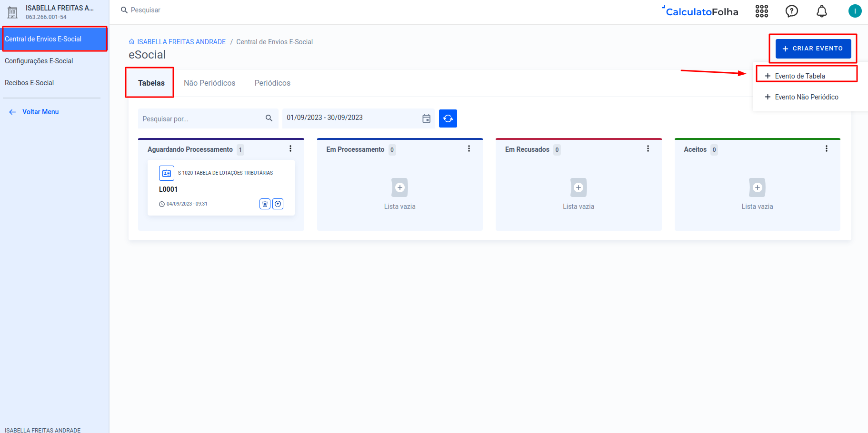Click the Criar Evento button
The image size is (868, 433).
(813, 49)
